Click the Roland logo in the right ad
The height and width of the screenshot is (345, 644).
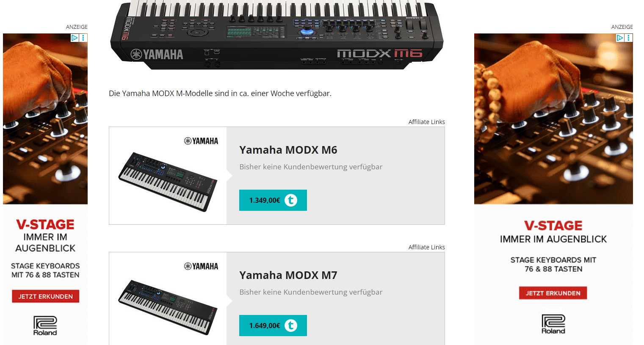(x=553, y=324)
